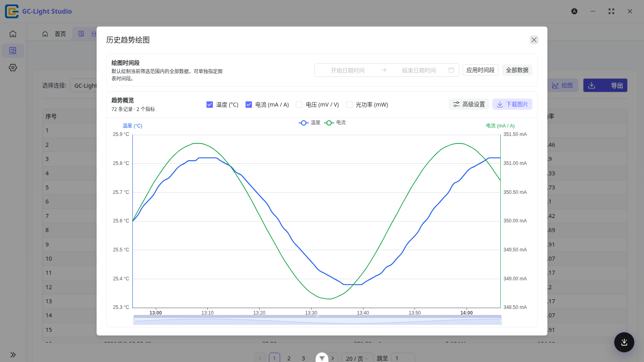
Task: Enable the 电压 (mV / V) checkbox
Action: pyautogui.click(x=299, y=105)
